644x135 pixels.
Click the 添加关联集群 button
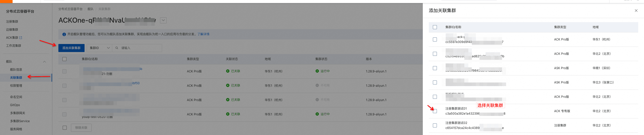(71, 48)
